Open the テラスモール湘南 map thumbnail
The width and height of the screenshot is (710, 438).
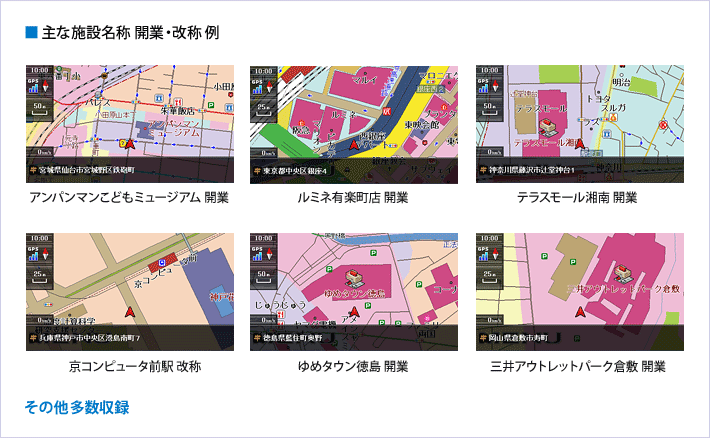580,124
